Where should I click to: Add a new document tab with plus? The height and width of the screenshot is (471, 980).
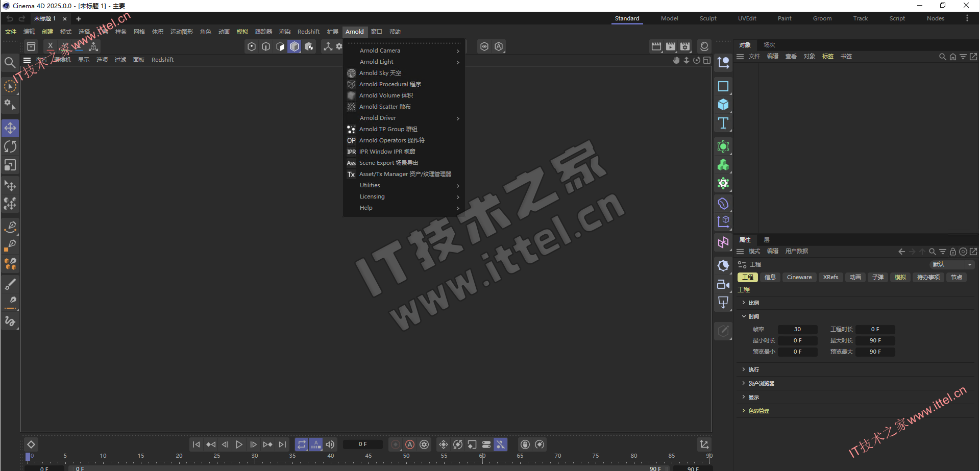(x=79, y=19)
